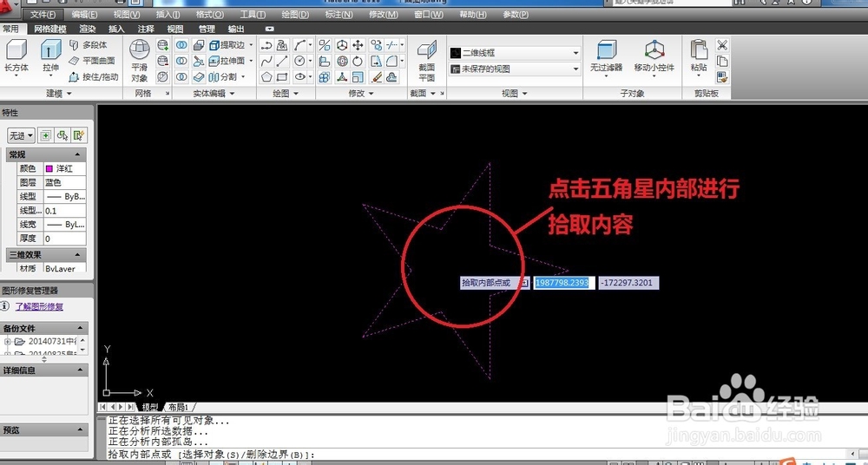Open the 了解图形修复 link
Screen dimensions: 868x465
pyautogui.click(x=39, y=306)
